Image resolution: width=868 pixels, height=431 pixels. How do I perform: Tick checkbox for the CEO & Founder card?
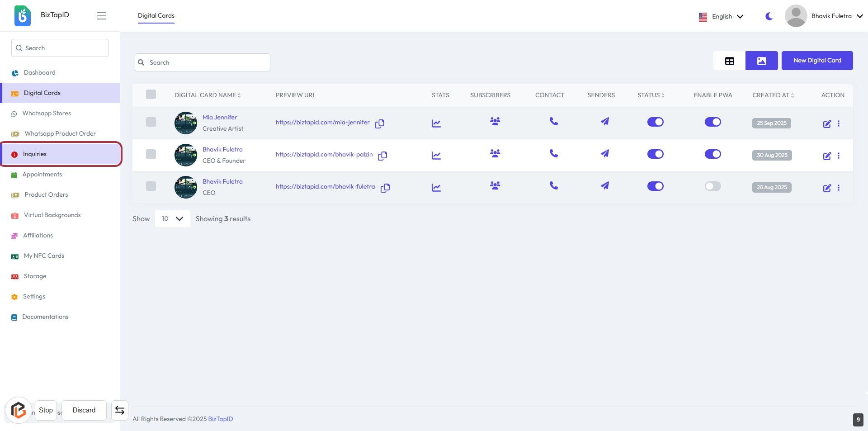point(151,154)
